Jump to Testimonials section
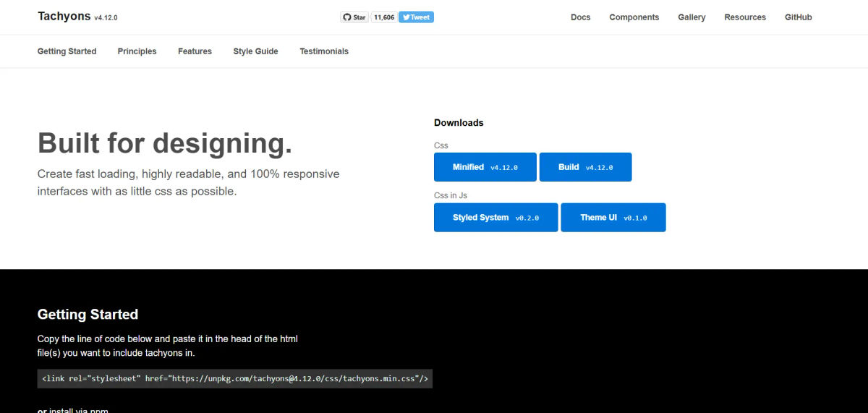This screenshot has height=413, width=868. click(324, 51)
